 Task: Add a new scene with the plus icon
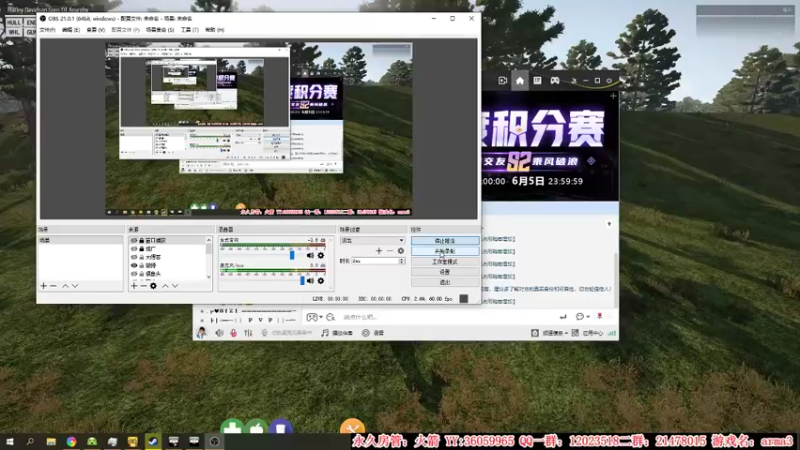pos(43,286)
